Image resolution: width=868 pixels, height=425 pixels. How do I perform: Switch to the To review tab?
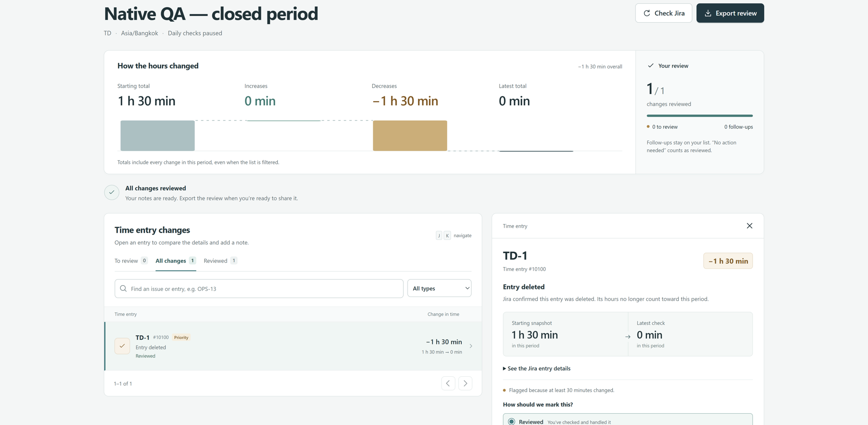pyautogui.click(x=131, y=261)
